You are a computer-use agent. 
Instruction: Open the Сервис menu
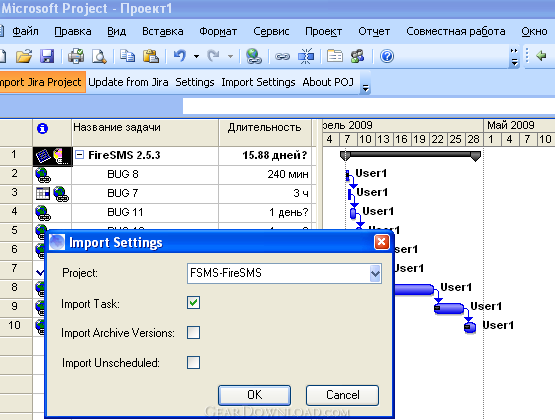[271, 31]
